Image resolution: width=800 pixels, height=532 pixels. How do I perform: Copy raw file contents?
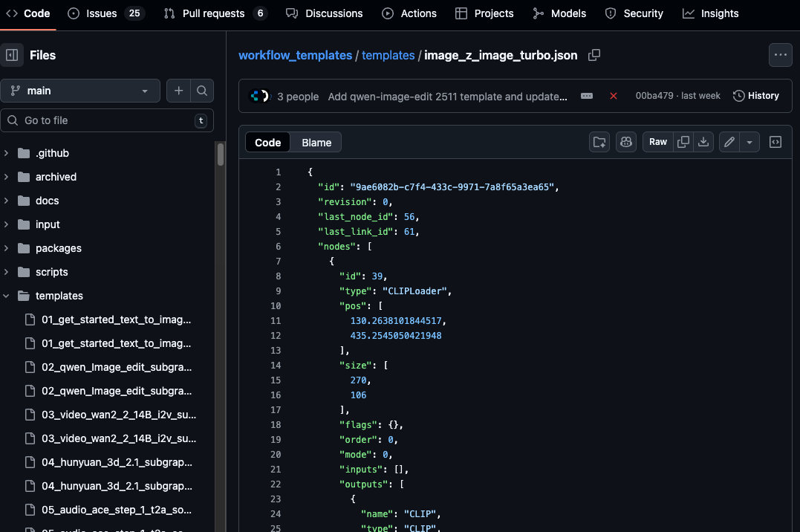(x=683, y=142)
